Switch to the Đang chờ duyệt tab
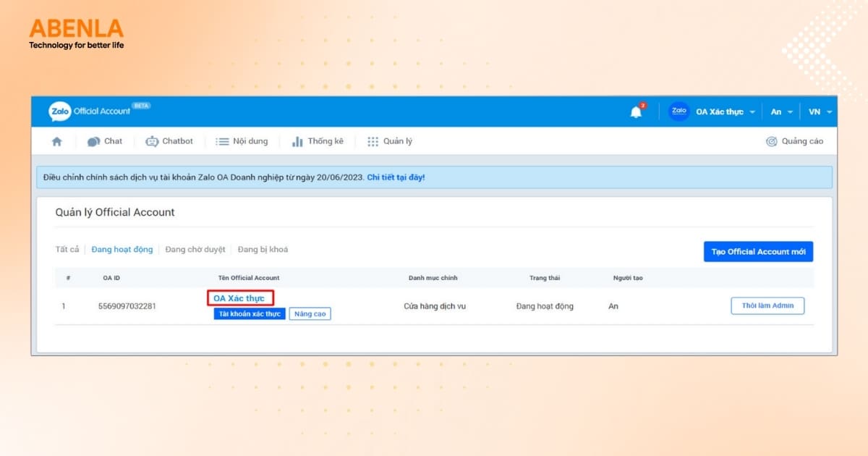The image size is (868, 456). tap(195, 250)
